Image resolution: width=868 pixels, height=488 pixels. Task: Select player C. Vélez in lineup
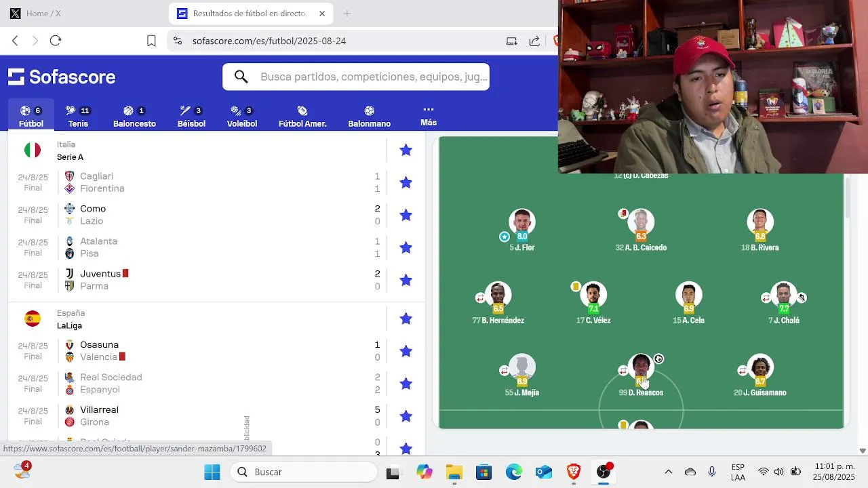click(593, 303)
